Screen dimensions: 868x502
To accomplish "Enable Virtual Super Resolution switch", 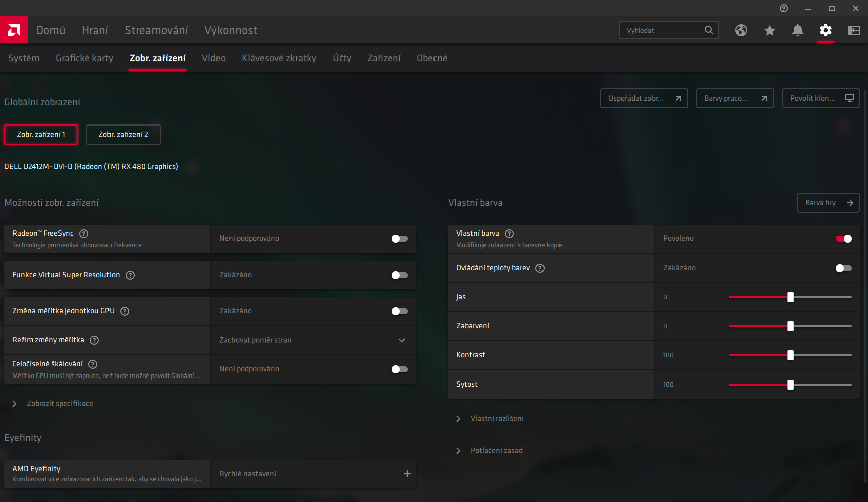I will point(400,275).
